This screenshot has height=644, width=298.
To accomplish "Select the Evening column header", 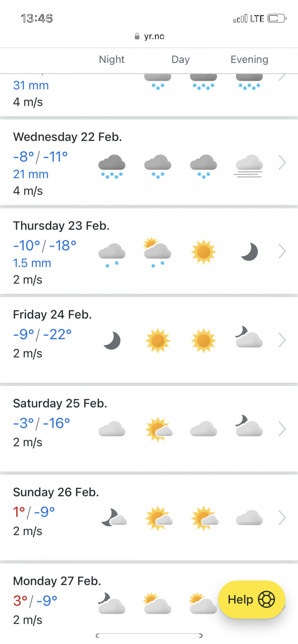I will pos(249,60).
